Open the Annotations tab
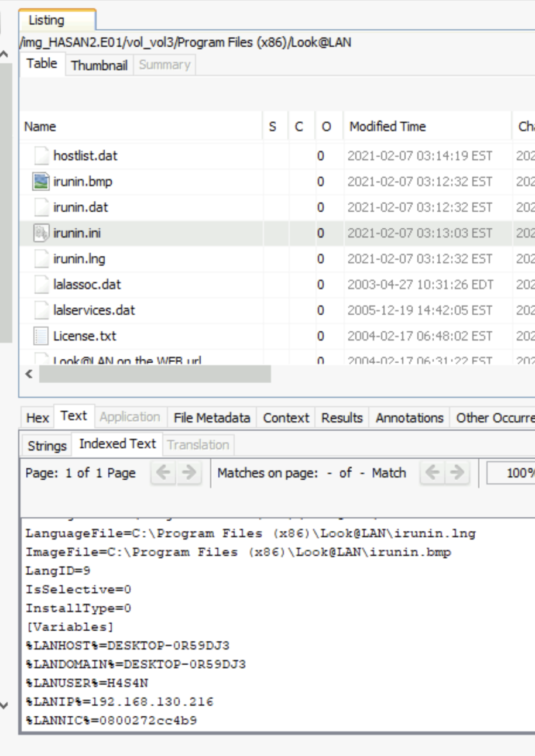The height and width of the screenshot is (756, 535). click(x=410, y=418)
